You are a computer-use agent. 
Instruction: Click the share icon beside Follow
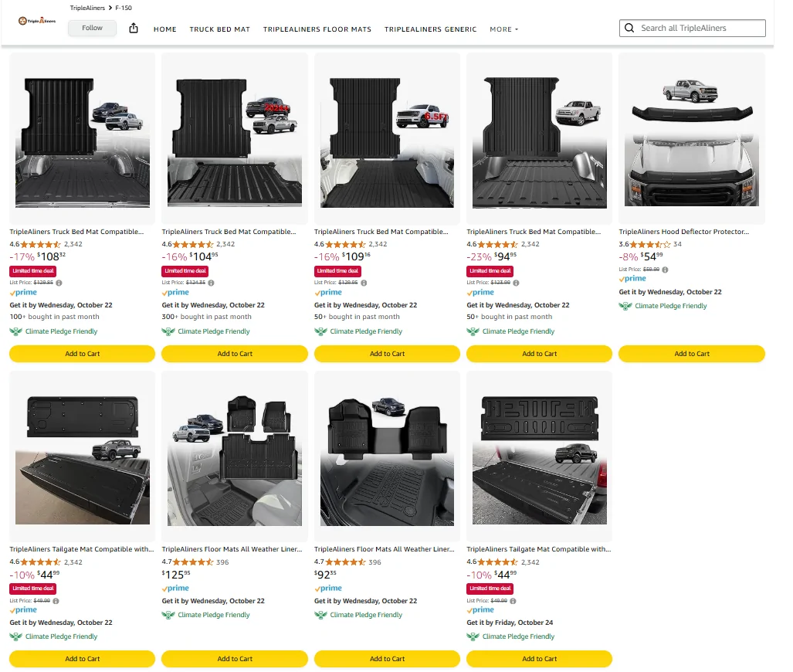click(x=134, y=29)
